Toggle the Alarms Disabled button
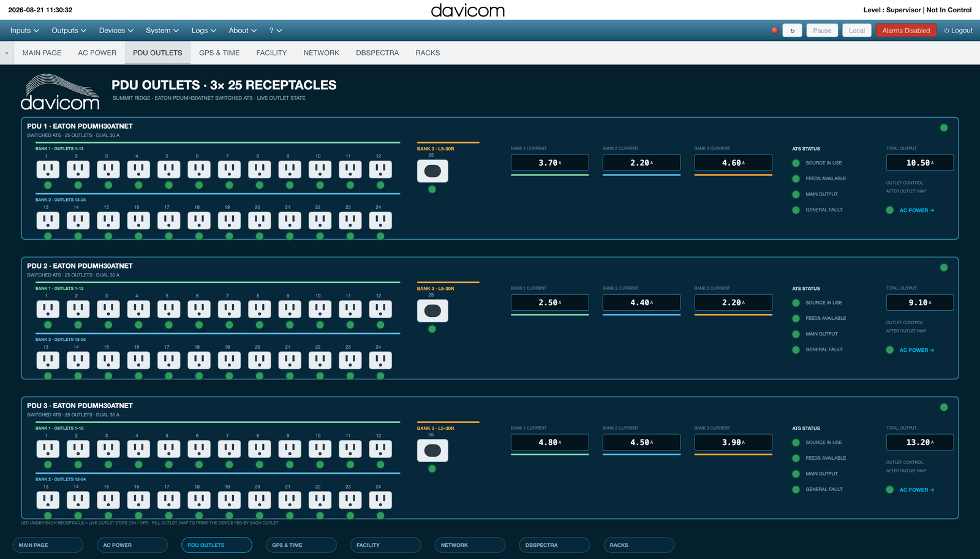 906,31
